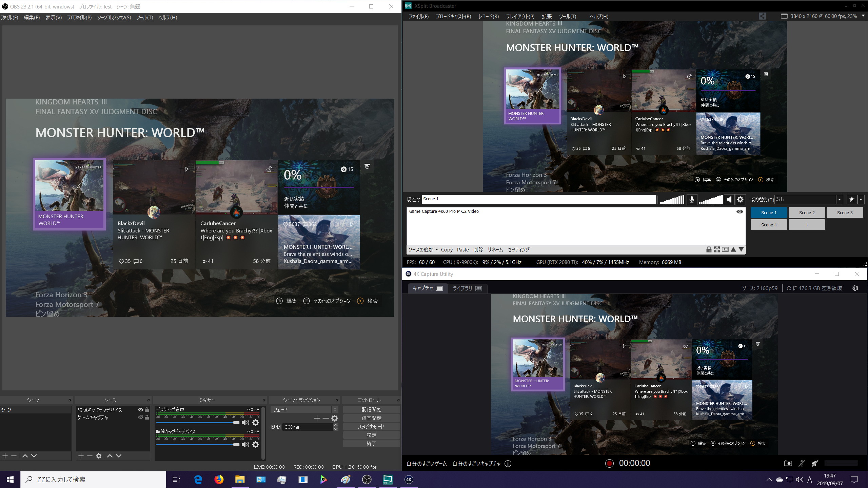
Task: Toggle speaker mute in XSplit
Action: [729, 199]
